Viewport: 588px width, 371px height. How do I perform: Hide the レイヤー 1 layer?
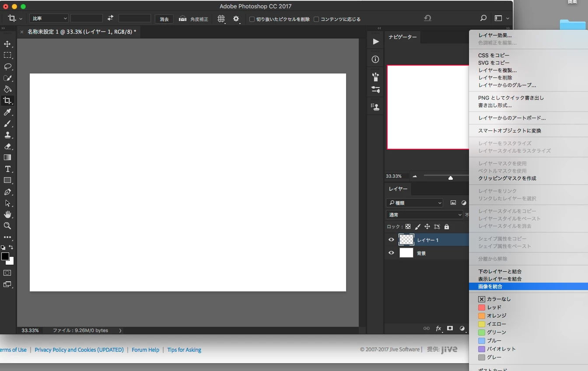pyautogui.click(x=391, y=240)
